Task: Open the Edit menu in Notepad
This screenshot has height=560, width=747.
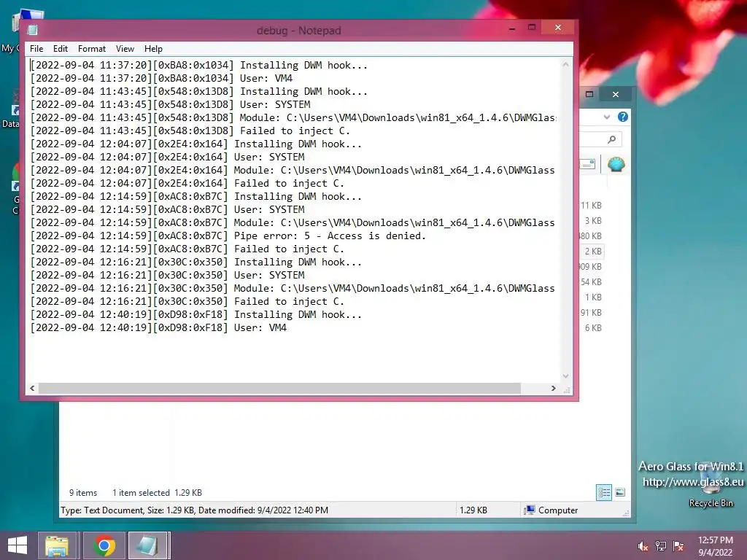Action: (60, 49)
